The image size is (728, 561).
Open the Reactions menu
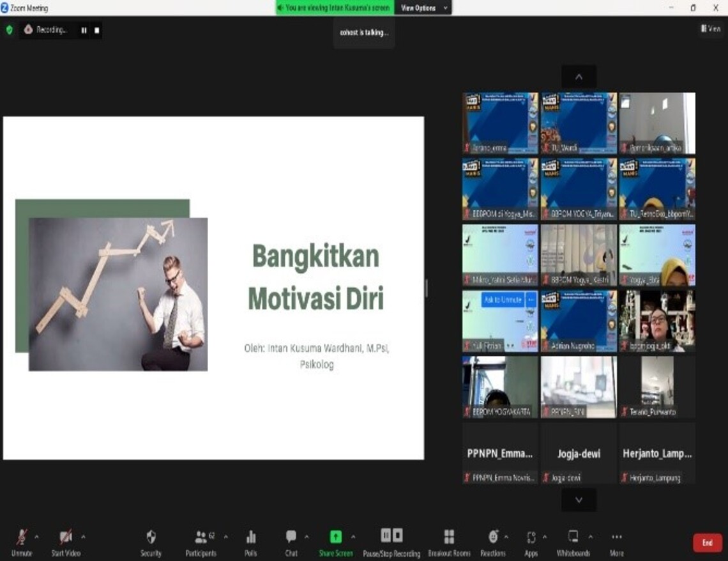(493, 537)
